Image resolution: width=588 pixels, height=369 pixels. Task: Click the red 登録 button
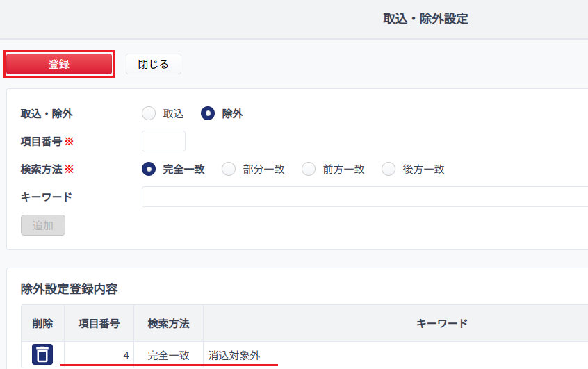point(59,64)
